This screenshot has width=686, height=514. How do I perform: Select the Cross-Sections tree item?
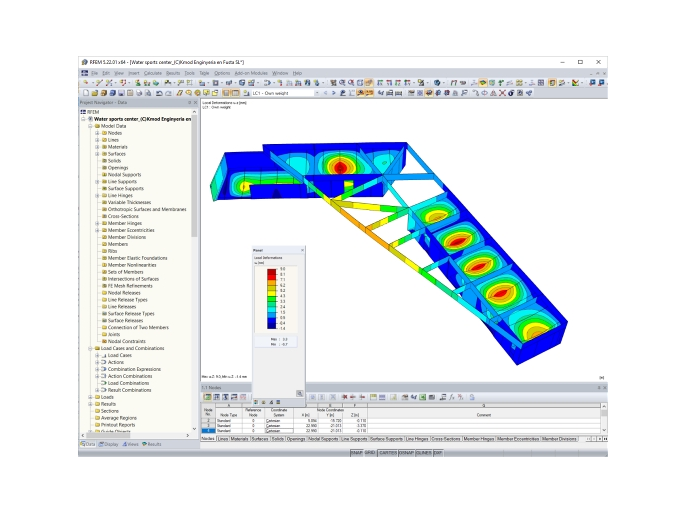(123, 216)
